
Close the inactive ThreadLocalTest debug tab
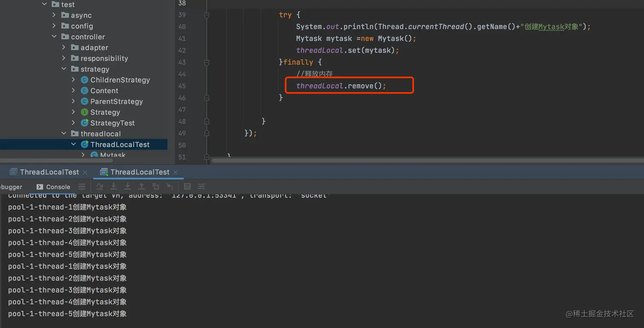point(85,172)
